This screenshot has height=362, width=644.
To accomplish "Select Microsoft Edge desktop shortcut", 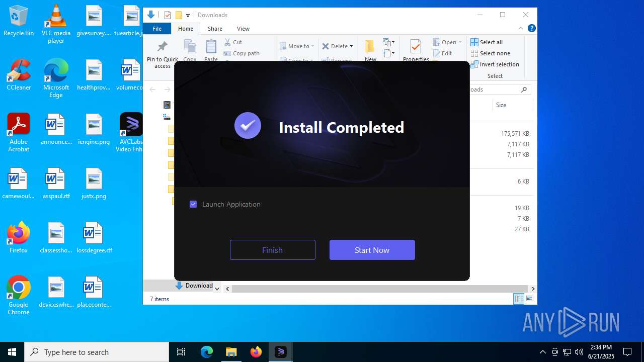I will 56,78.
